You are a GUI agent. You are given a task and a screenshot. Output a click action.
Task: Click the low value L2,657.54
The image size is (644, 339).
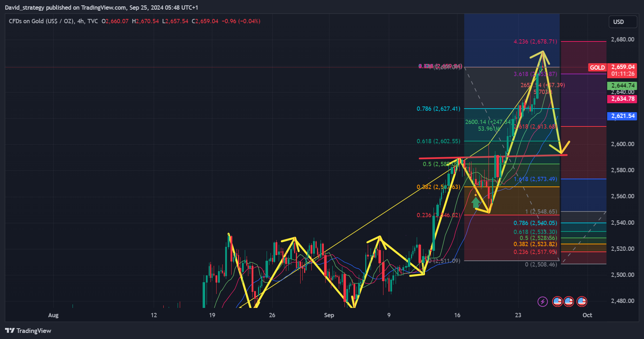coord(175,21)
